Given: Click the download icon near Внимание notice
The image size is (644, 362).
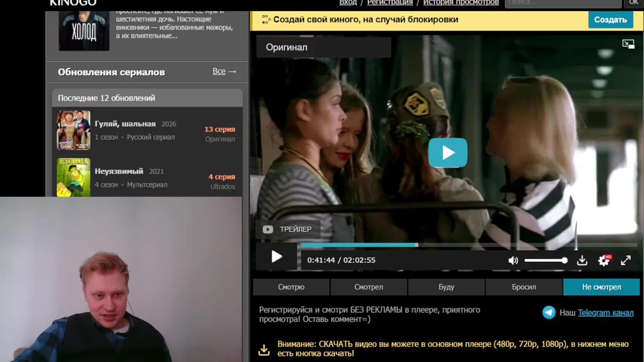Looking at the screenshot, I should [x=264, y=349].
